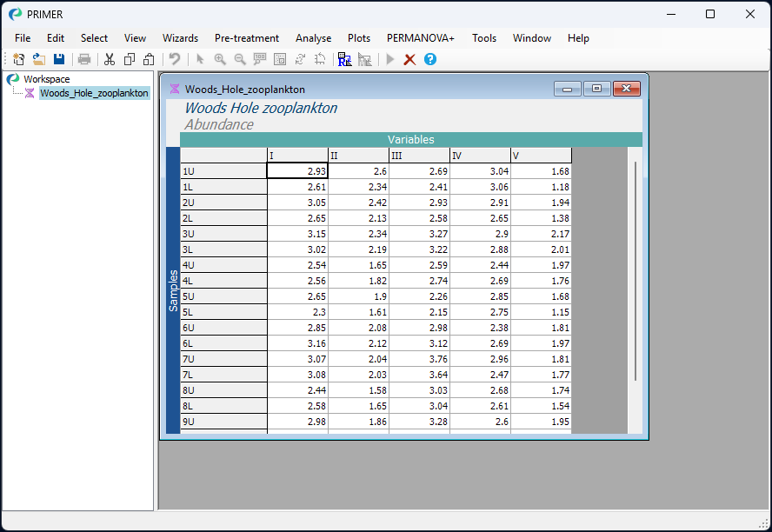Click the Open file folder icon
Screen dimensions: 772x532
(39, 59)
